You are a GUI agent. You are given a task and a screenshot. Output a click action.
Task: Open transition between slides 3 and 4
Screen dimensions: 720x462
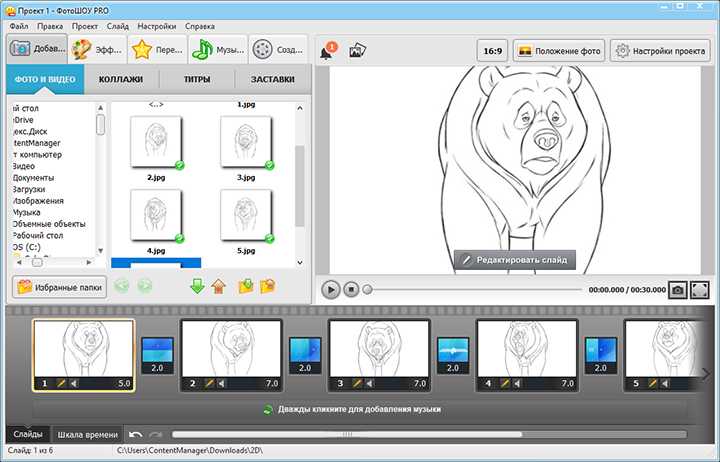click(x=453, y=355)
